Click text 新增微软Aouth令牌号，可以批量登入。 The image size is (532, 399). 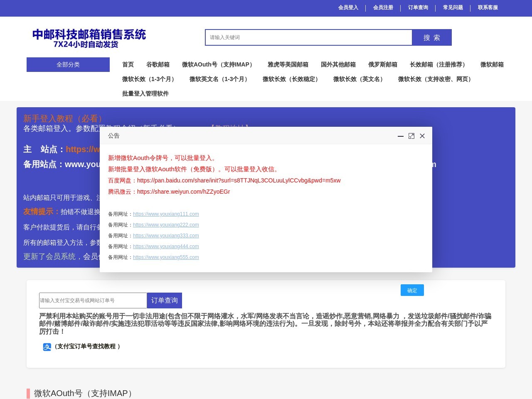click(163, 158)
